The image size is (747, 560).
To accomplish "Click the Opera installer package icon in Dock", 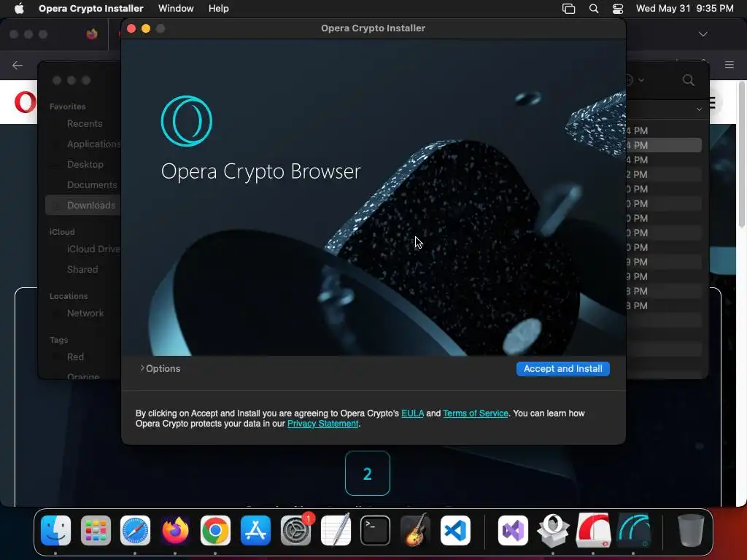I will coord(553,530).
